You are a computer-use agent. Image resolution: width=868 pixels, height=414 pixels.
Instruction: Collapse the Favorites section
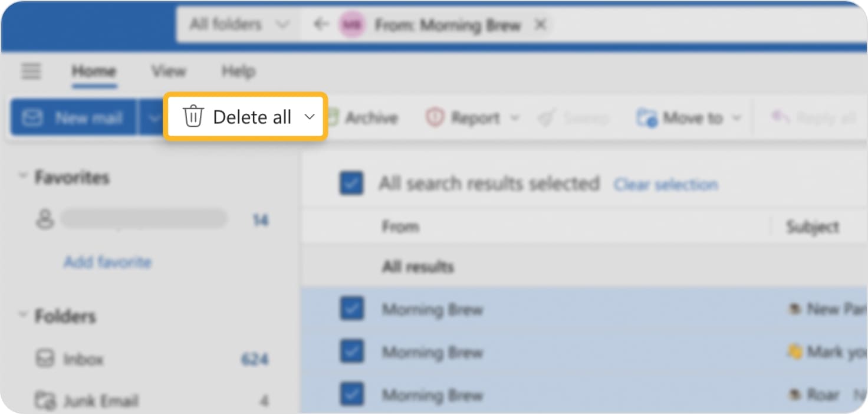[22, 175]
